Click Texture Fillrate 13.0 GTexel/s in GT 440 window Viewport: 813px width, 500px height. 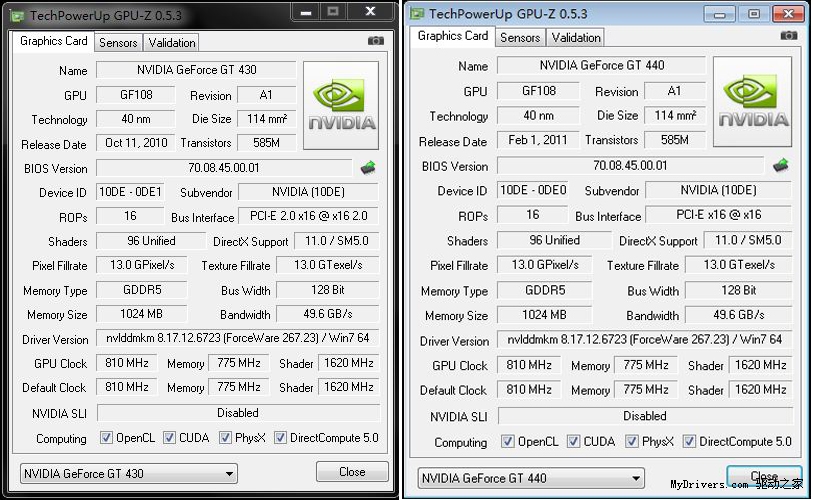click(739, 265)
